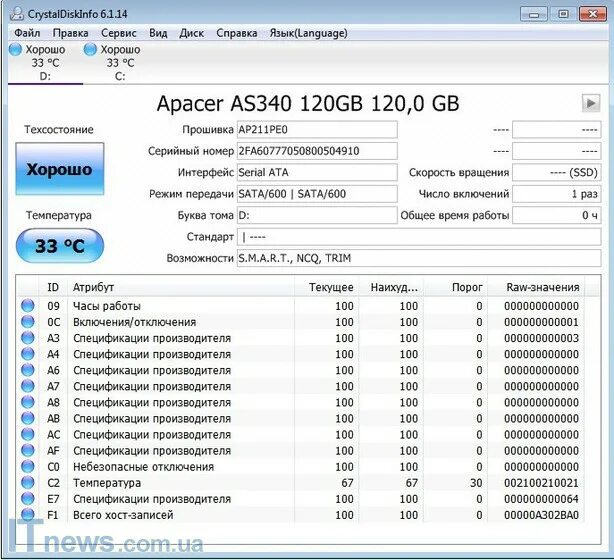Viewport: 614px width, 560px height.
Task: Open the Вид menu
Action: point(158,33)
